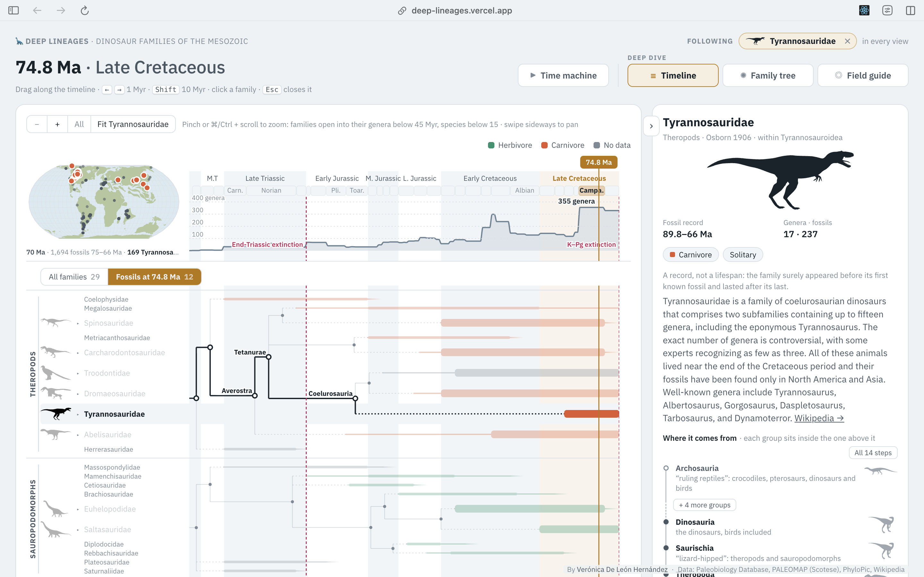The width and height of the screenshot is (924, 577).
Task: Open the React DevTools extension icon
Action: [x=864, y=10]
